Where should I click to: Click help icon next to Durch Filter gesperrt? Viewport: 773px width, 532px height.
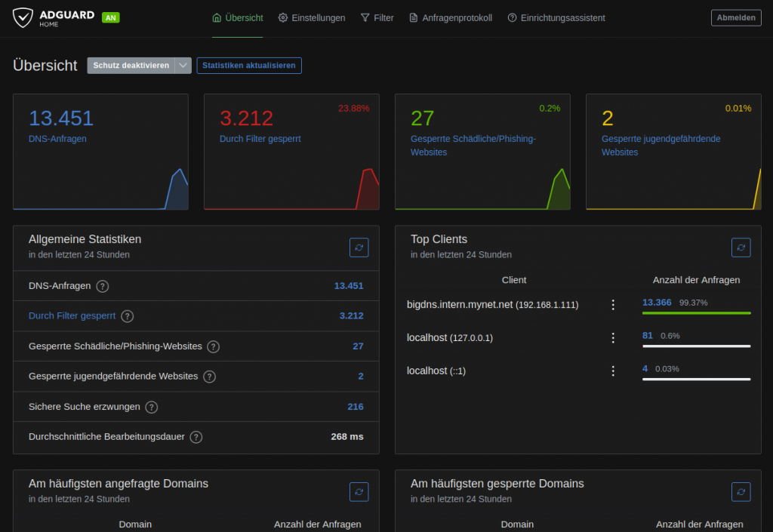coord(128,316)
